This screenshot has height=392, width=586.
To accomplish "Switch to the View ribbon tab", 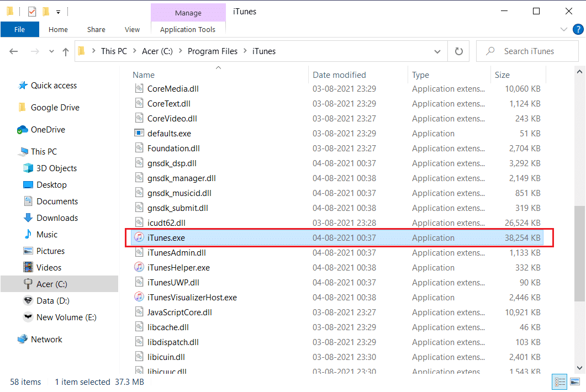I will [132, 29].
